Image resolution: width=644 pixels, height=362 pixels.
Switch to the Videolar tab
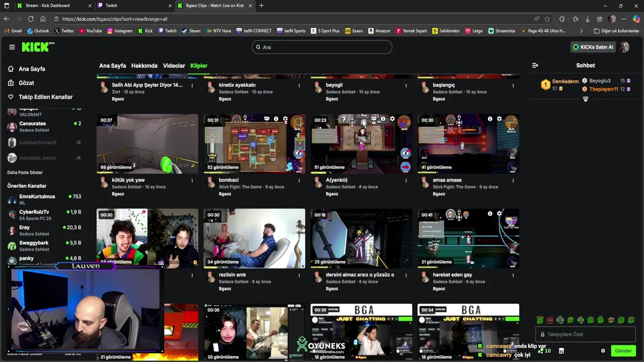coord(174,66)
